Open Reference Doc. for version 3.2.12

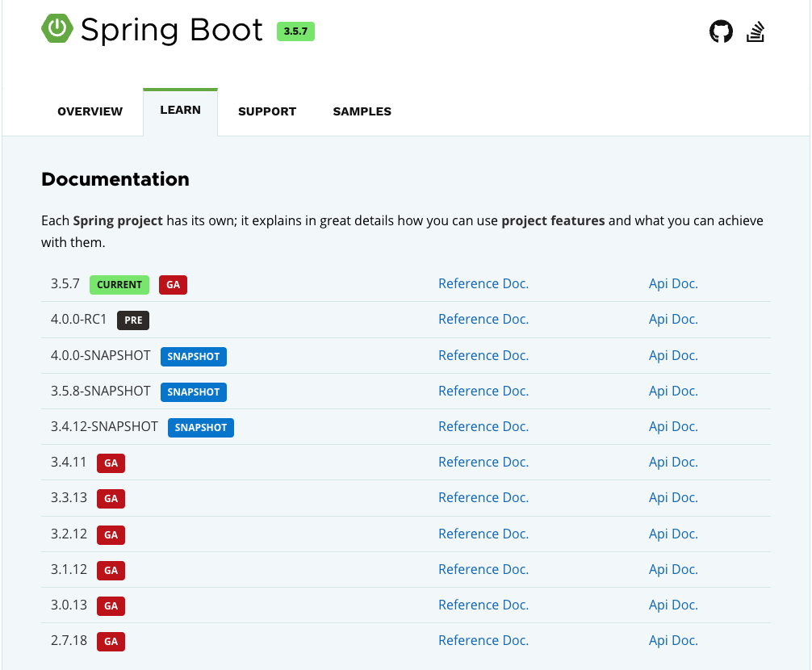[483, 534]
